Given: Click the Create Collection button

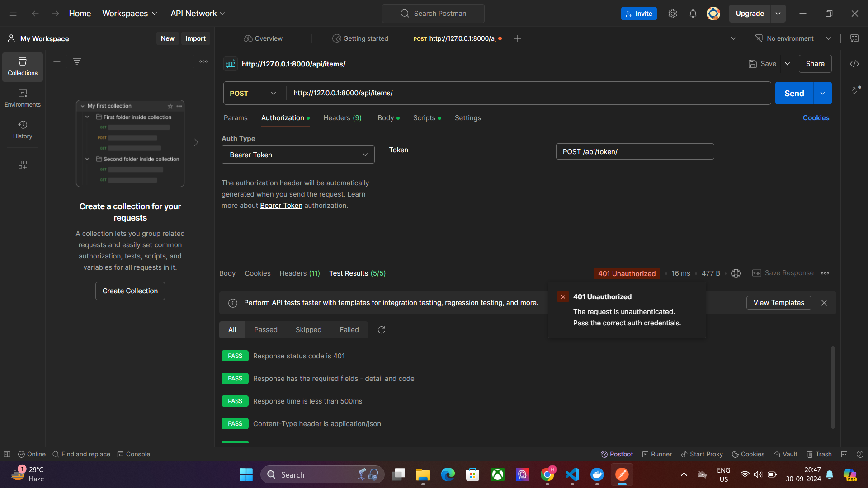Looking at the screenshot, I should [130, 291].
